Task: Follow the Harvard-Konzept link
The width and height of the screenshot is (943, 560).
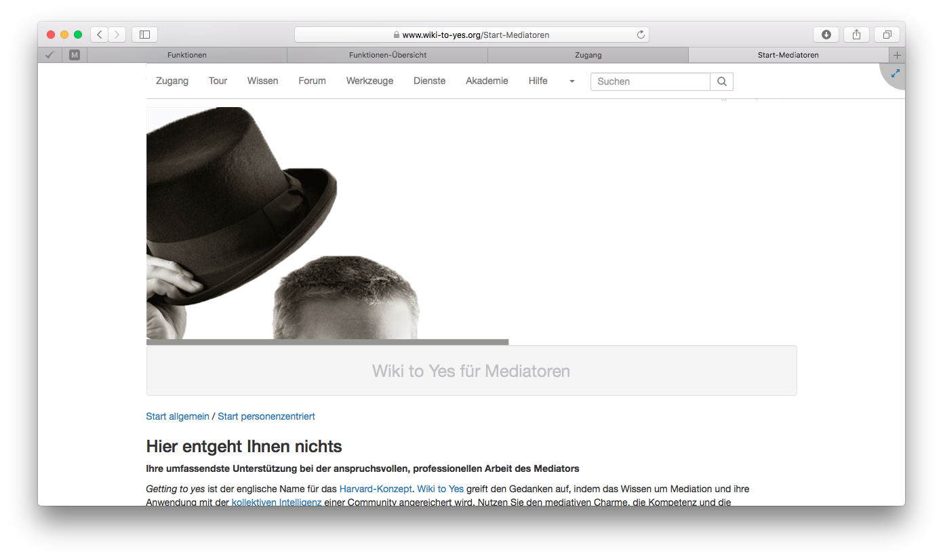Action: pyautogui.click(x=375, y=489)
